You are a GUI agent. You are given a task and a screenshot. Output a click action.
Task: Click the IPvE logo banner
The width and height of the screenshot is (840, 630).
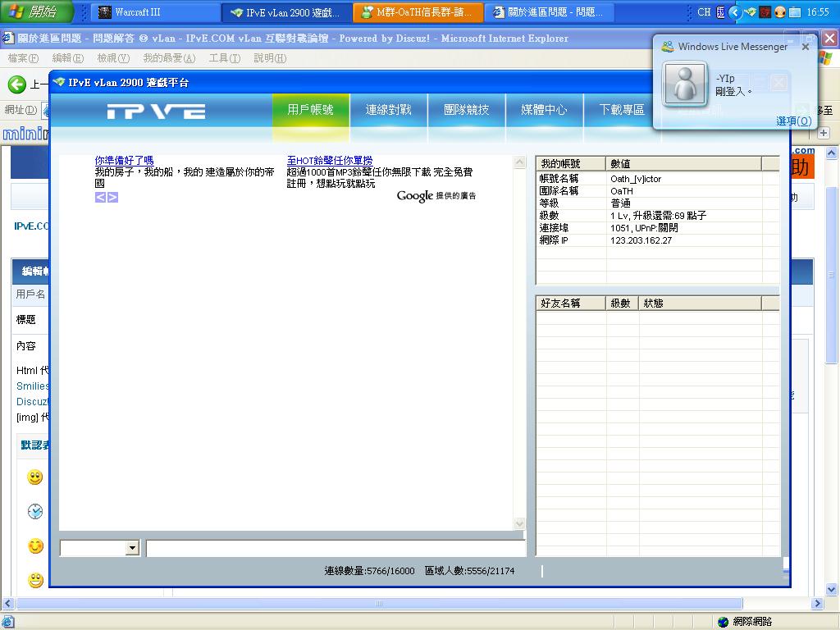156,112
